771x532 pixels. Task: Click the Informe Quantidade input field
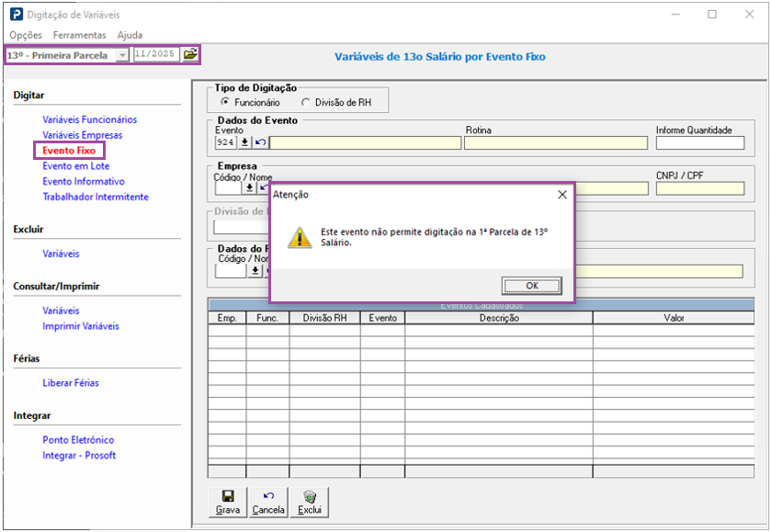pyautogui.click(x=699, y=142)
